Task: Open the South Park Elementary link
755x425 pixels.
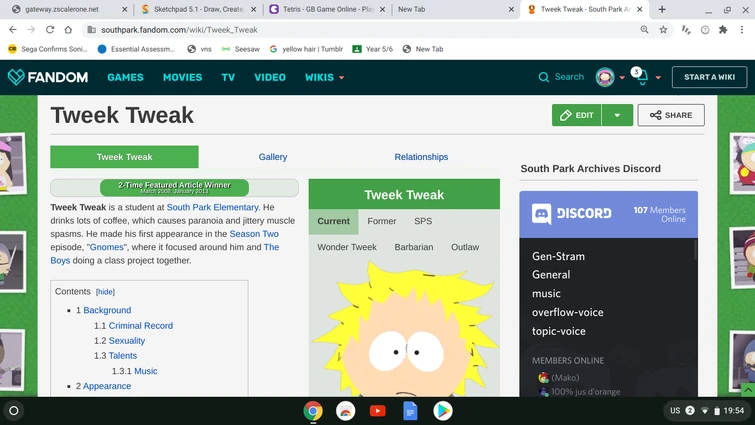Action: tap(212, 207)
